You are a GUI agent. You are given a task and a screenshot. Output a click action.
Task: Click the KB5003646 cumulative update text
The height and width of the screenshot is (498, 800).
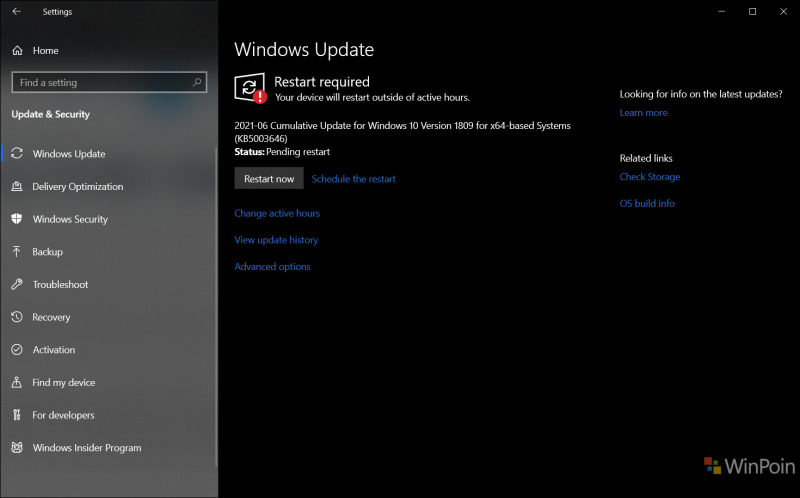(x=402, y=132)
